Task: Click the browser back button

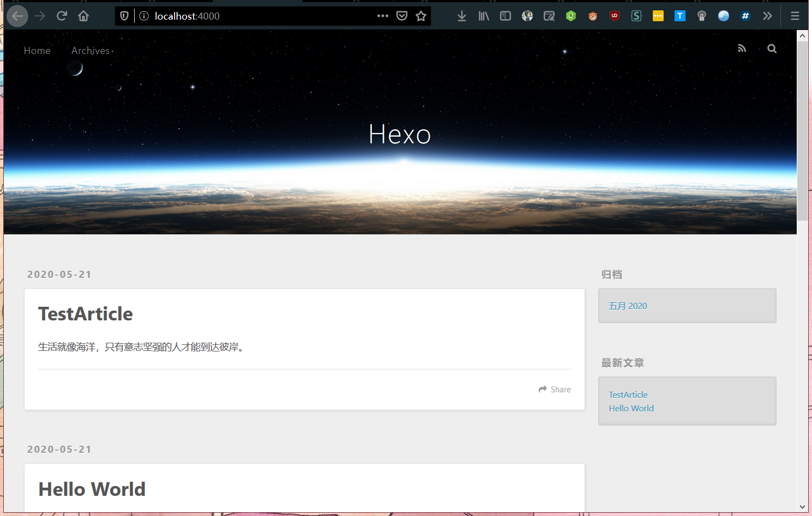Action: coord(17,16)
